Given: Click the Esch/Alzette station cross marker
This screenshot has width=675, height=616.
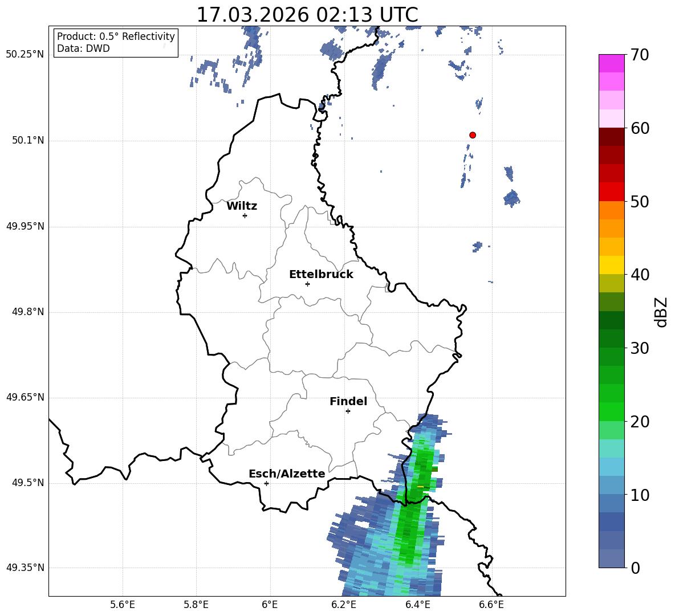Looking at the screenshot, I should click(266, 483).
